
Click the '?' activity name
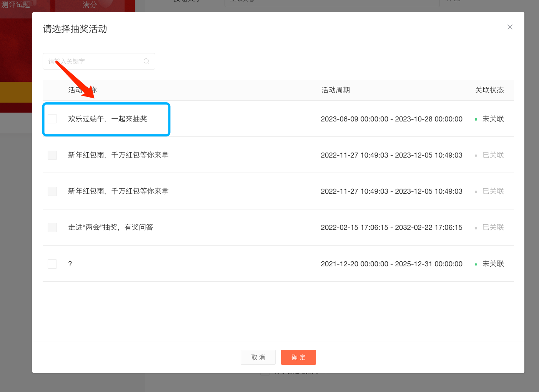click(70, 264)
